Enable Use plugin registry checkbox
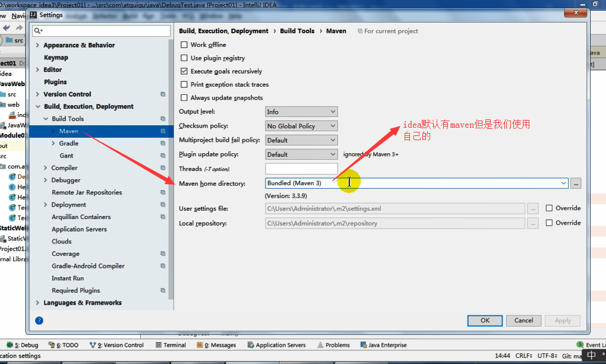Screen dimensions: 606x364 click(184, 58)
